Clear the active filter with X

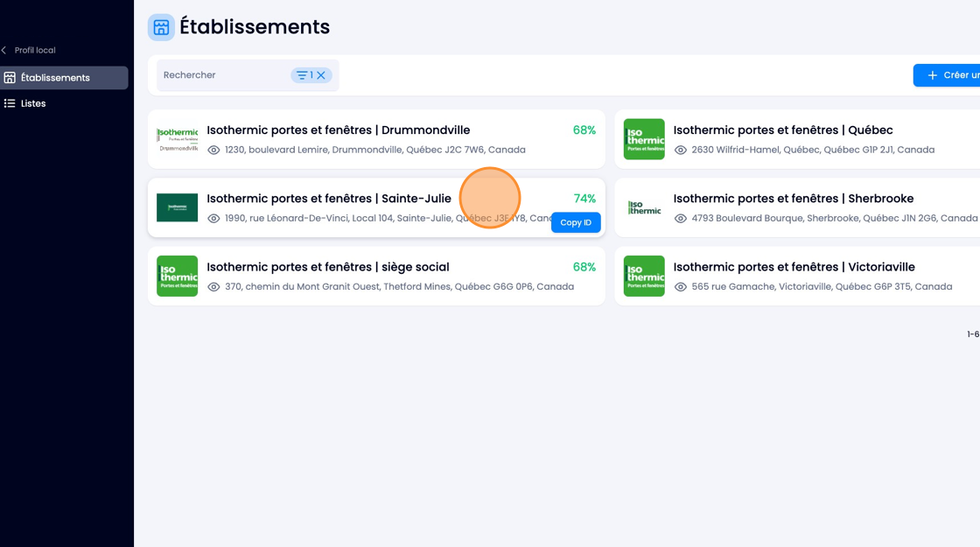320,75
